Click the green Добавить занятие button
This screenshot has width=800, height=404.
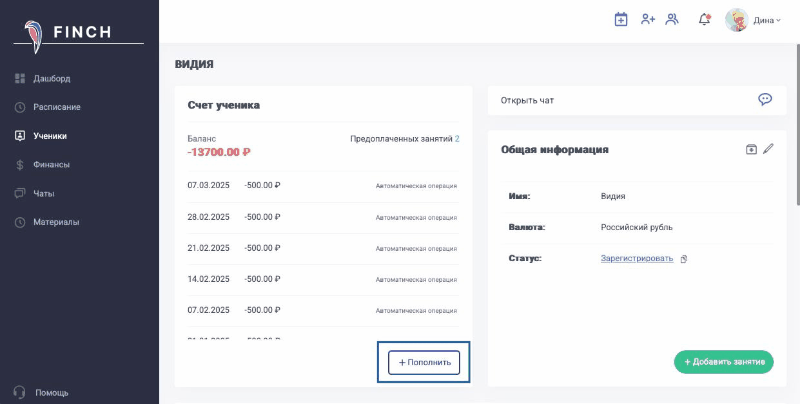coord(723,361)
